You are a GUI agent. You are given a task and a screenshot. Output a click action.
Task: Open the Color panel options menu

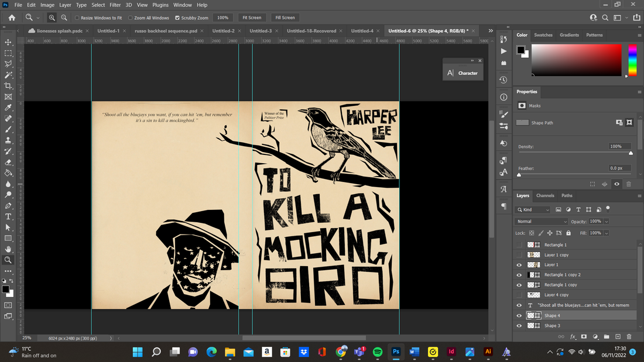point(639,35)
